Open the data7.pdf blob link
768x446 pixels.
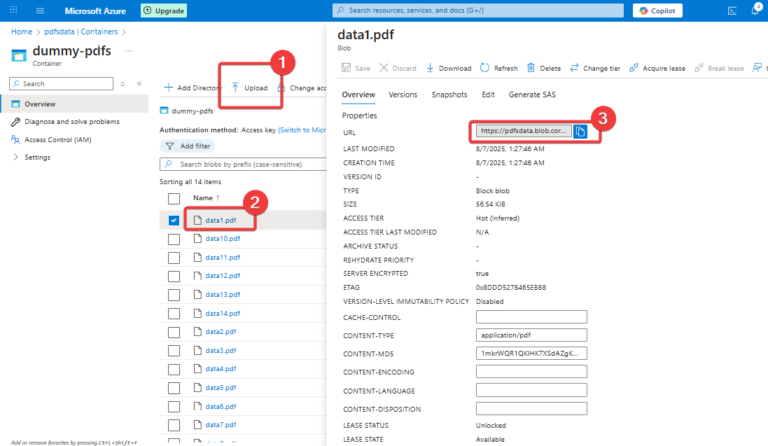coord(220,424)
